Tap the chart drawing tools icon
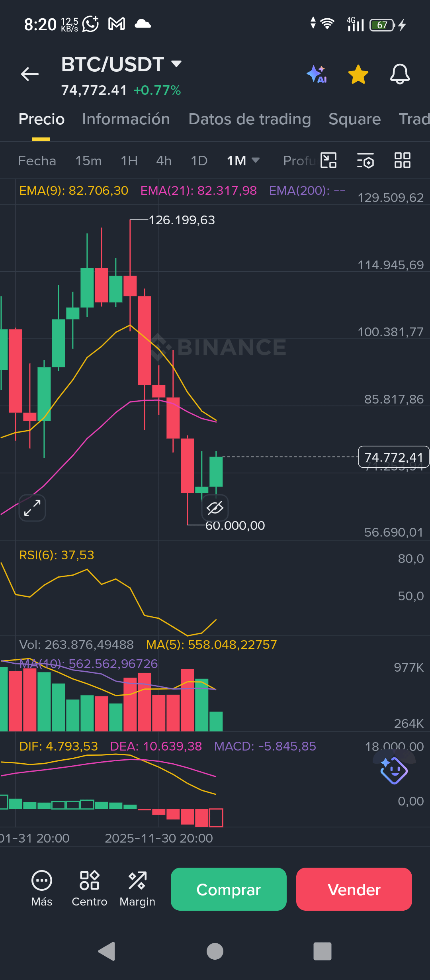The height and width of the screenshot is (980, 430). [328, 161]
